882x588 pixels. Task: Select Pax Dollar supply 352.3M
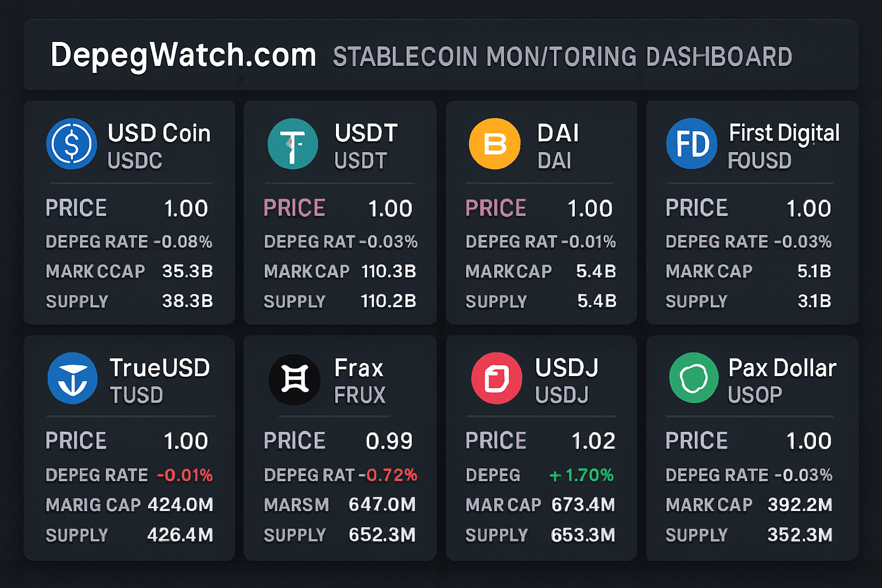point(800,535)
